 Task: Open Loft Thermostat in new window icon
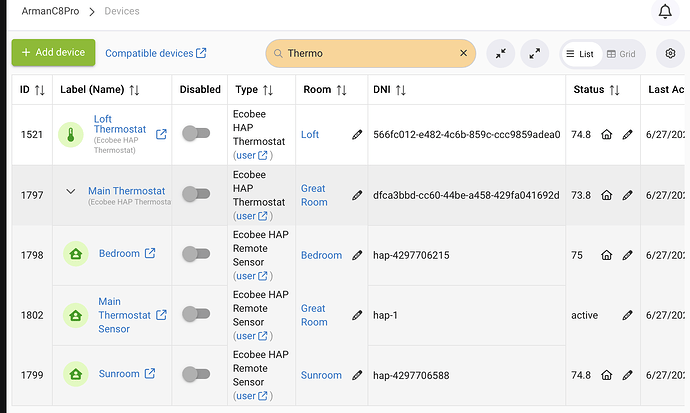161,134
